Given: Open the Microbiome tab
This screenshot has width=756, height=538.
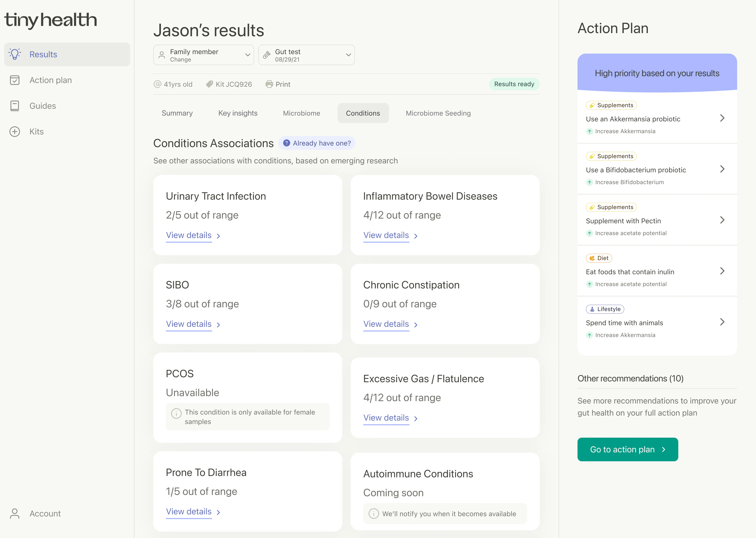Looking at the screenshot, I should (x=302, y=113).
